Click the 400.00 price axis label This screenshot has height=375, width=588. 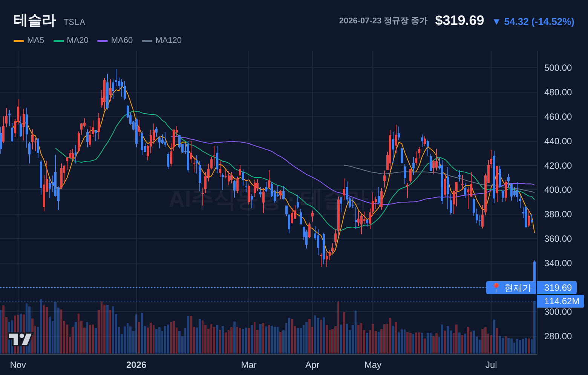click(x=558, y=190)
